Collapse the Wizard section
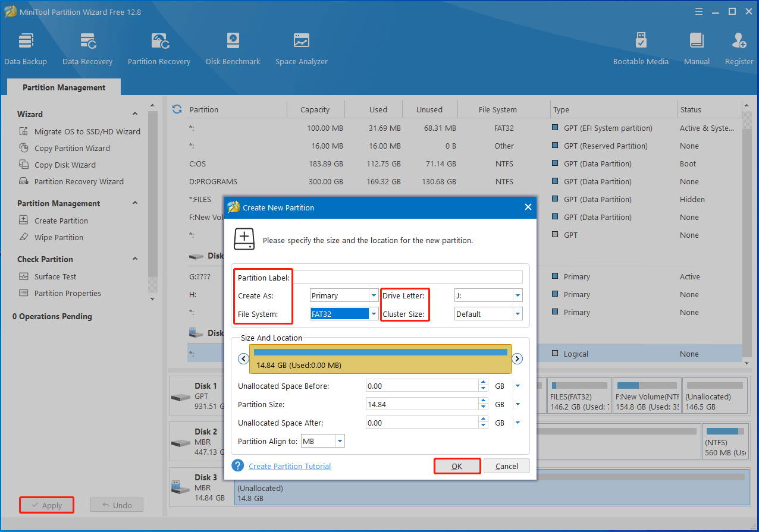The height and width of the screenshot is (532, 759). click(135, 114)
